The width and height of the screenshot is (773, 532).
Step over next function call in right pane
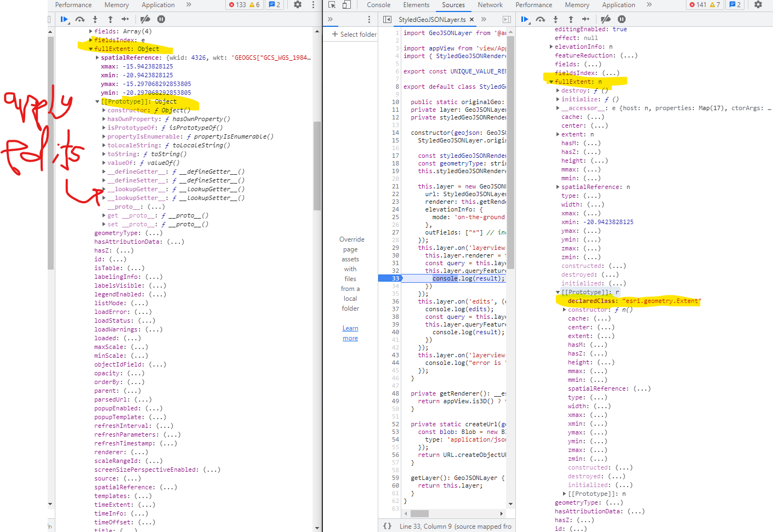point(540,19)
